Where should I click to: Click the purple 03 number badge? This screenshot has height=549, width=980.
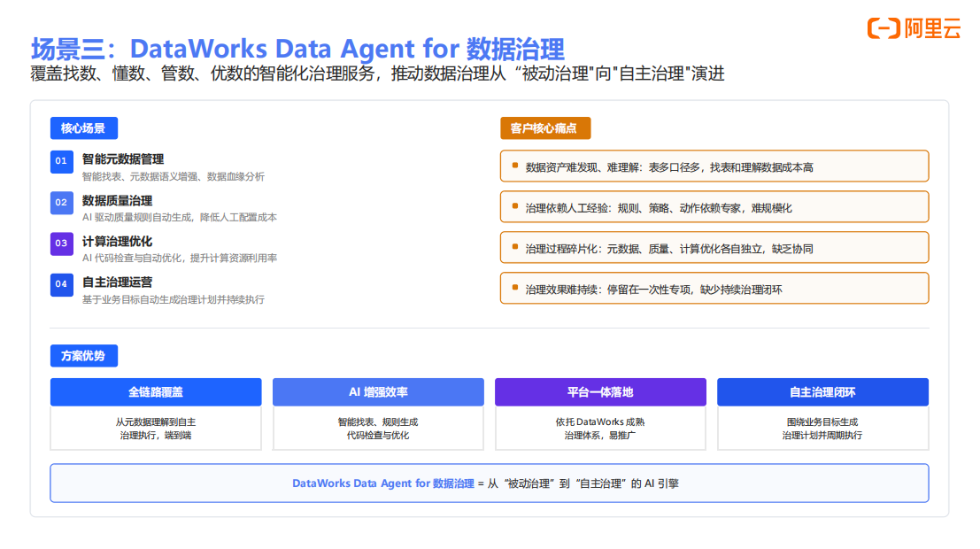point(61,244)
